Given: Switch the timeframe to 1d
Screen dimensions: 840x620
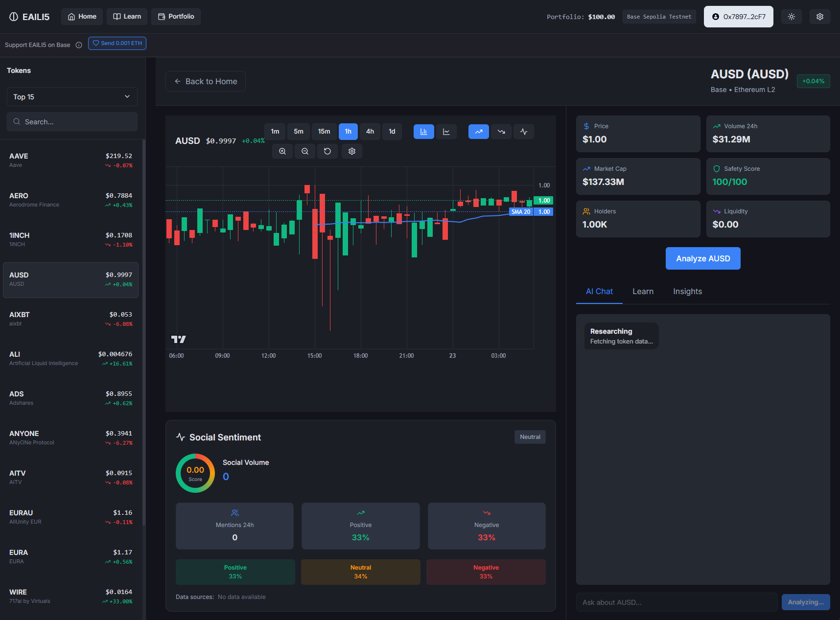Looking at the screenshot, I should [392, 132].
